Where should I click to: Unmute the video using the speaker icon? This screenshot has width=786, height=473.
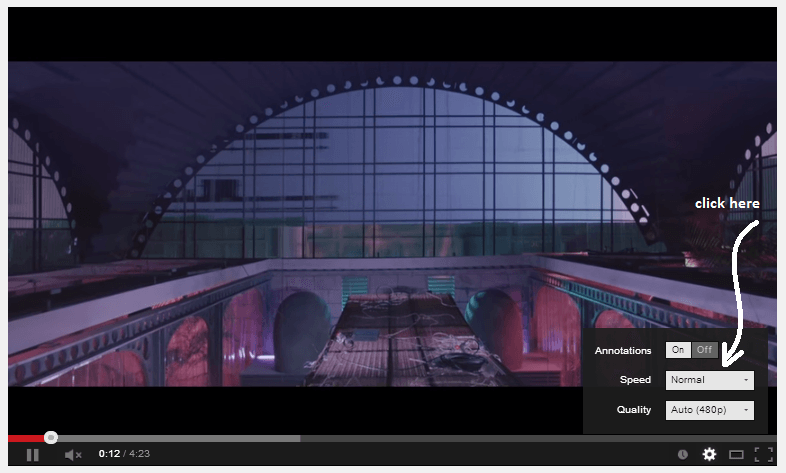[73, 454]
